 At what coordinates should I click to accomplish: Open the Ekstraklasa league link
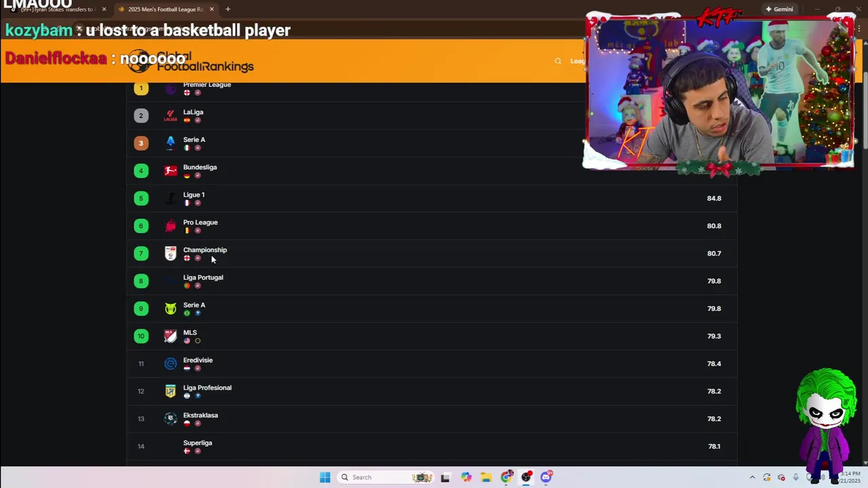201,415
